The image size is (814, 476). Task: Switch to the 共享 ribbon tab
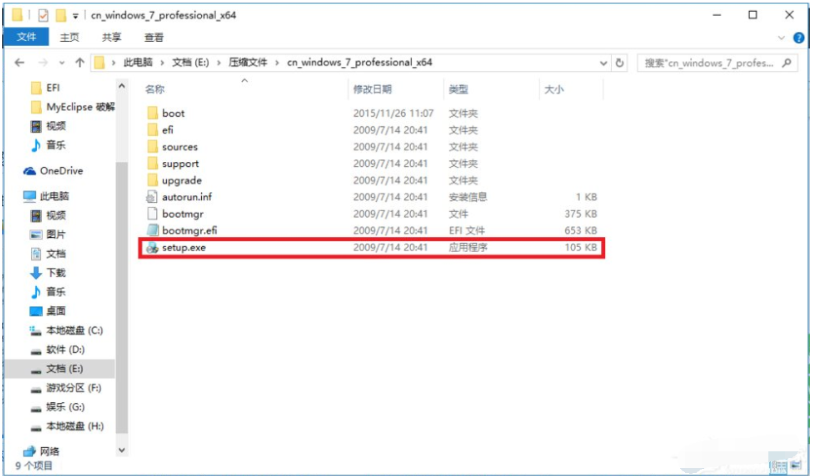(111, 38)
